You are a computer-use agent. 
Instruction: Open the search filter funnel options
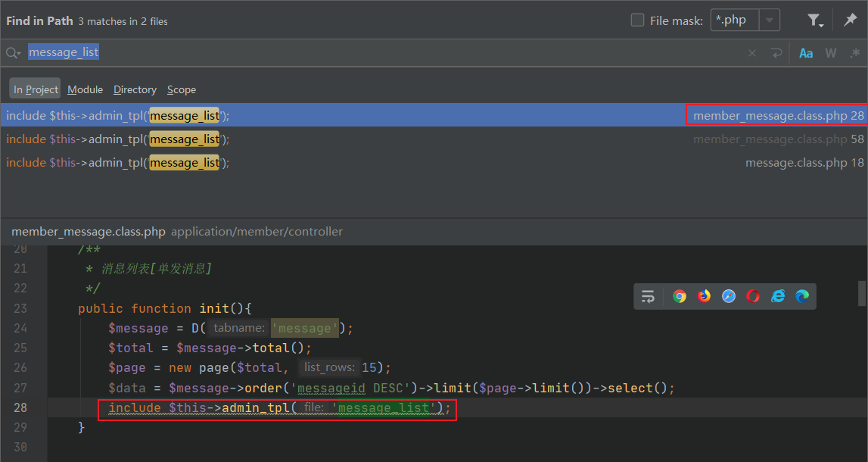pyautogui.click(x=815, y=20)
